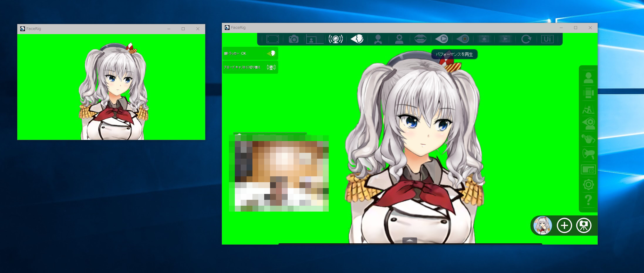The width and height of the screenshot is (644, 273).
Task: Toggle face tracking head icon in toolbar
Action: pos(357,39)
